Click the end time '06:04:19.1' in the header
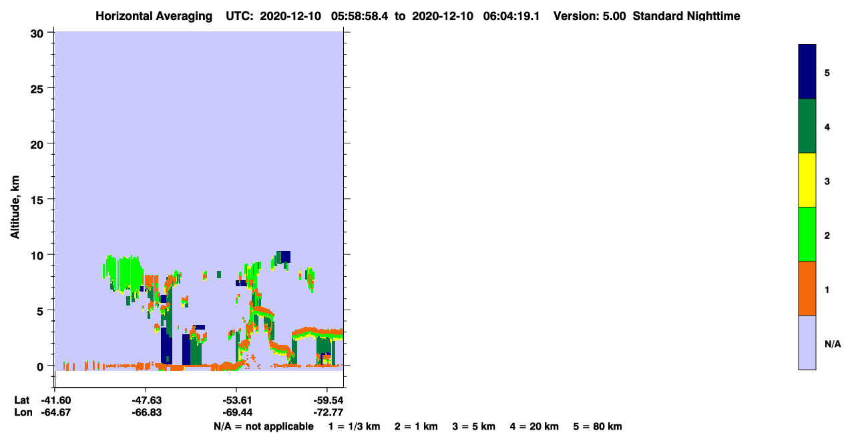 pyautogui.click(x=511, y=16)
